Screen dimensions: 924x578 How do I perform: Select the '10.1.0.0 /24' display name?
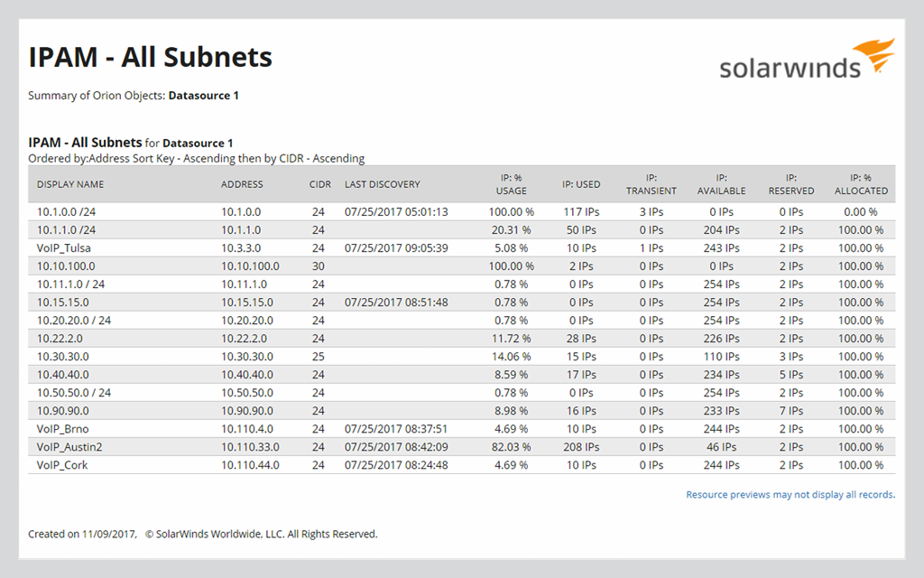[x=66, y=211]
